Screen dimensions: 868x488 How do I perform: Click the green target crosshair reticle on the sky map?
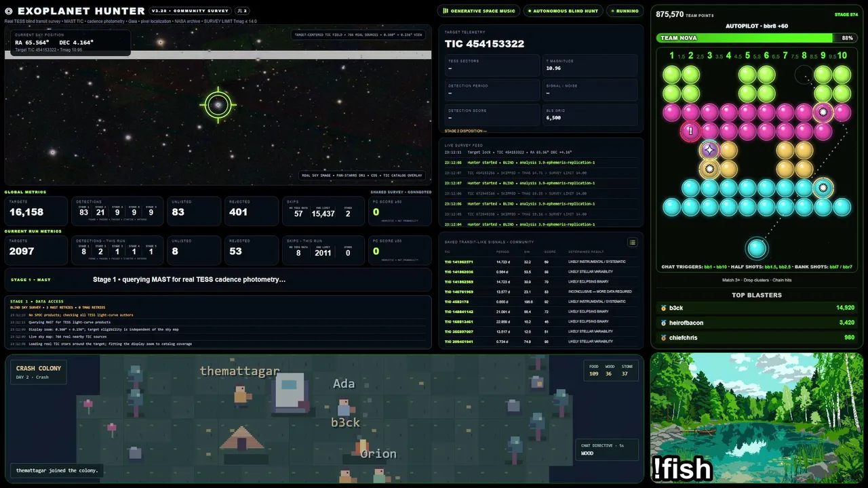coord(218,105)
